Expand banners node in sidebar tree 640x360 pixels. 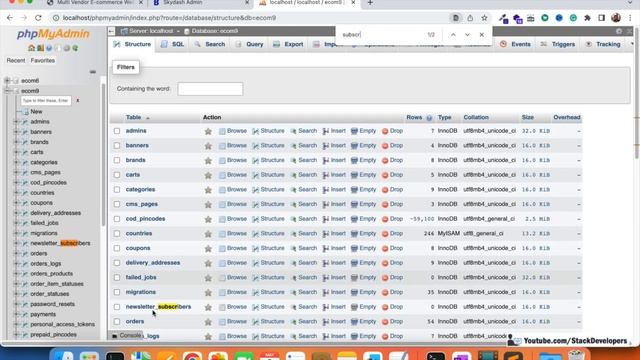tap(16, 132)
